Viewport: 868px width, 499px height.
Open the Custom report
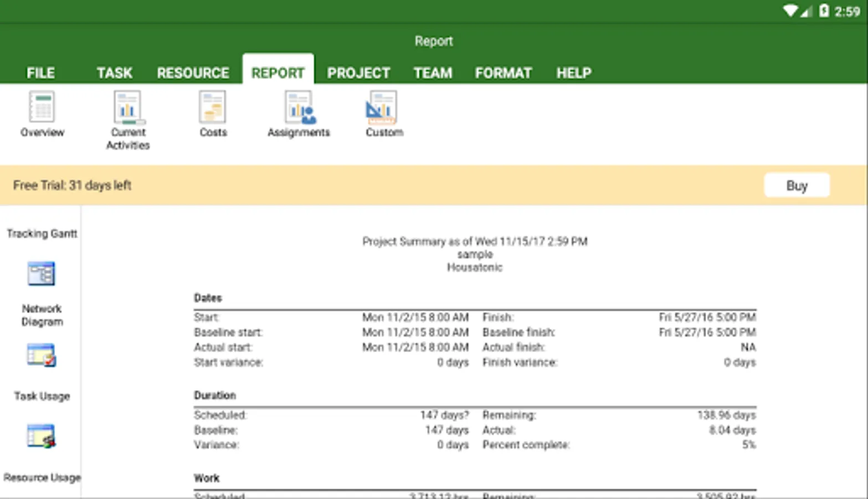point(384,114)
